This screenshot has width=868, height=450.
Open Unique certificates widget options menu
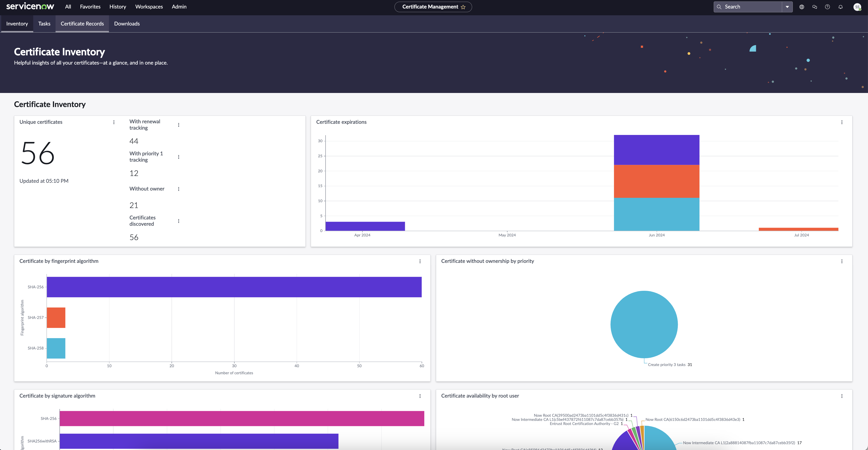pos(114,122)
